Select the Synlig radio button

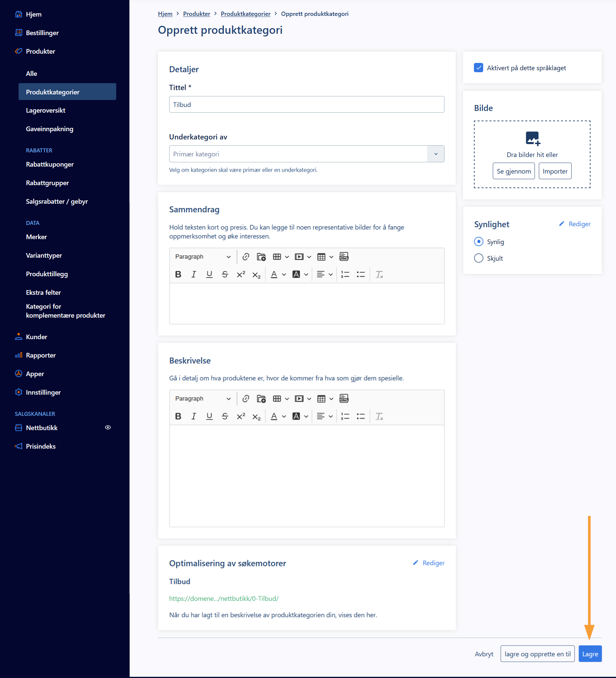coord(479,241)
